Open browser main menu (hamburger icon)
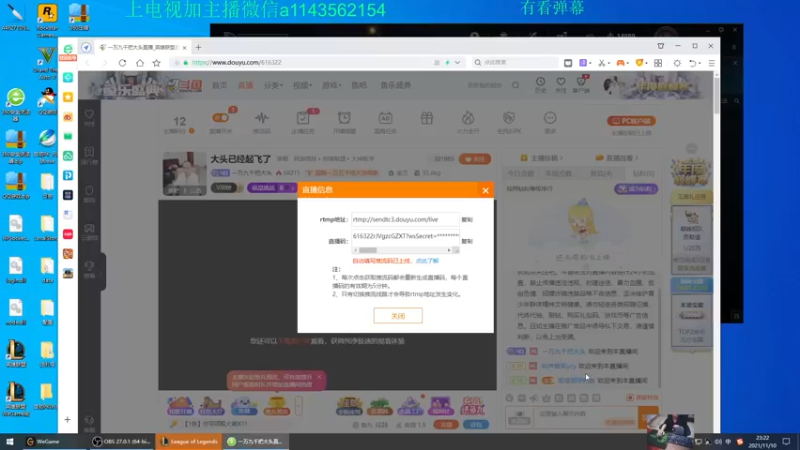 711,63
